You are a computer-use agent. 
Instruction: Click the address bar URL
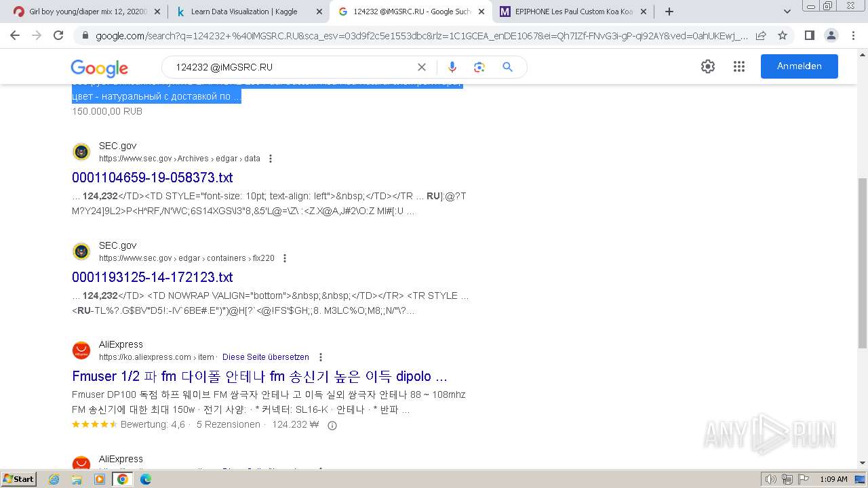click(x=420, y=35)
